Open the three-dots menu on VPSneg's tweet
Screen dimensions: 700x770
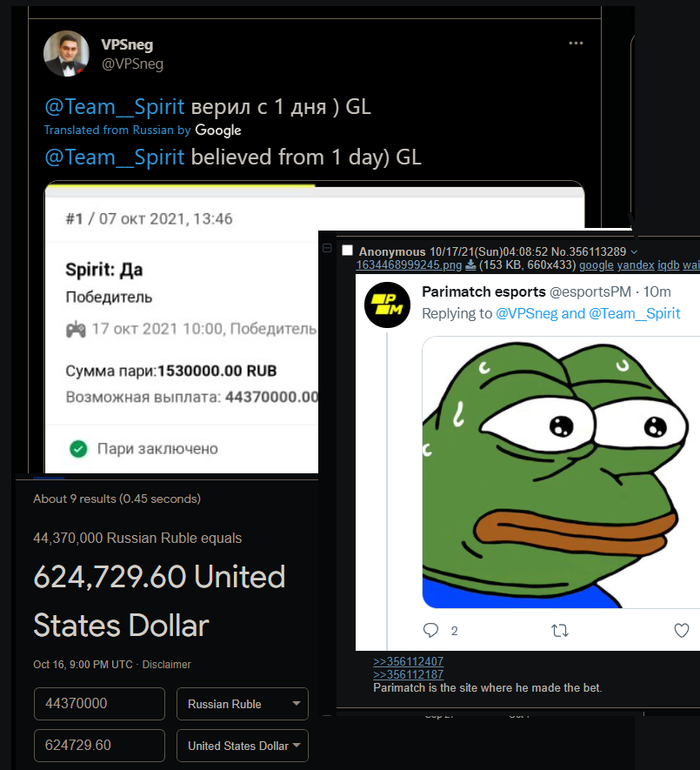(x=576, y=44)
